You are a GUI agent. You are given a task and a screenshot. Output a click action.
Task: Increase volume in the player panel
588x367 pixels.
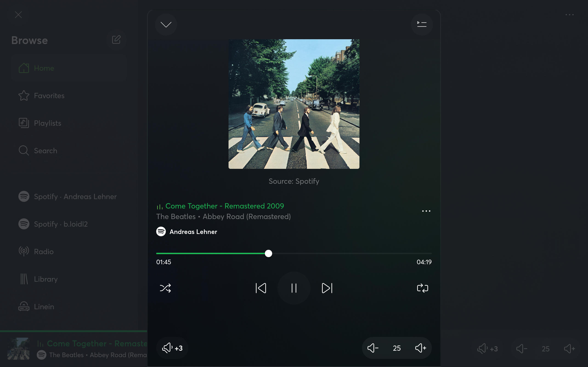[x=421, y=348]
